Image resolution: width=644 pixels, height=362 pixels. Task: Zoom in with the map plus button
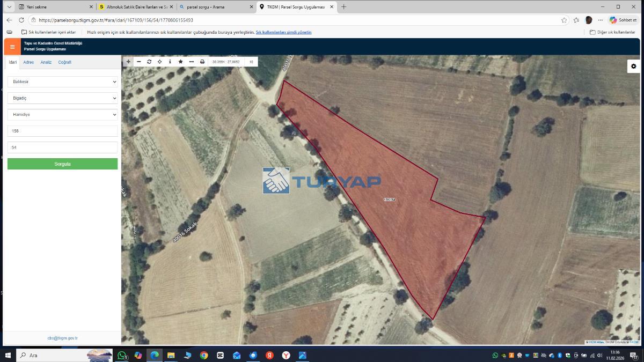(128, 62)
